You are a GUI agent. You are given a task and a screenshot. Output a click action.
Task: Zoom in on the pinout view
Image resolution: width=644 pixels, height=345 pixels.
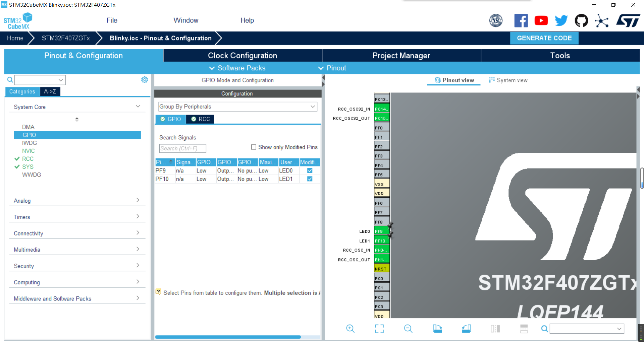point(350,329)
